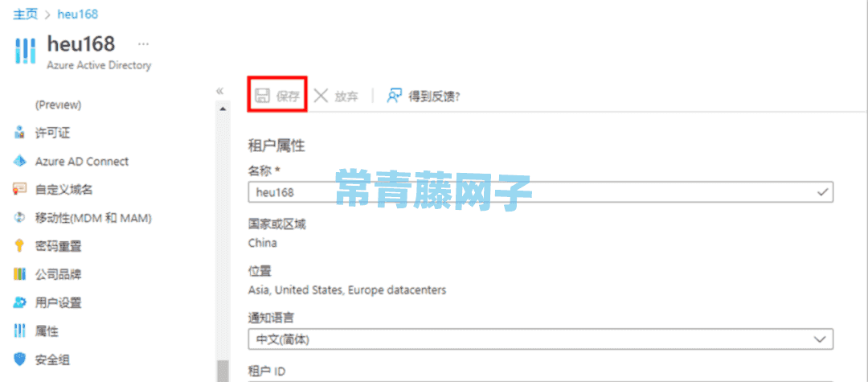The image size is (868, 382).
Task: Collapse the sidebar with double chevron
Action: tap(219, 91)
